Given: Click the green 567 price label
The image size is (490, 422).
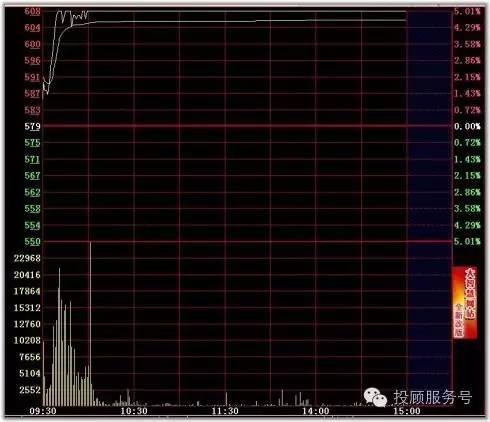Looking at the screenshot, I should (x=32, y=176).
